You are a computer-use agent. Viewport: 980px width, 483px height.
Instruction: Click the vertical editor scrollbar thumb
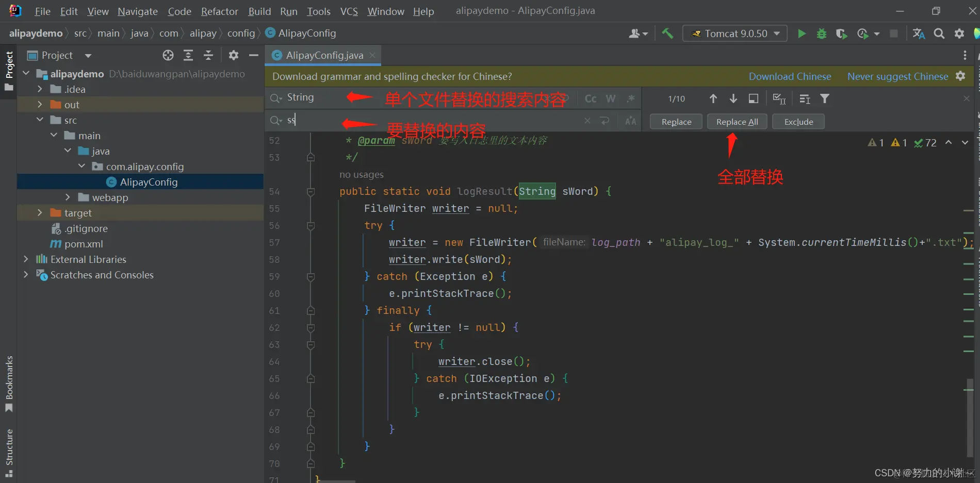click(x=970, y=418)
